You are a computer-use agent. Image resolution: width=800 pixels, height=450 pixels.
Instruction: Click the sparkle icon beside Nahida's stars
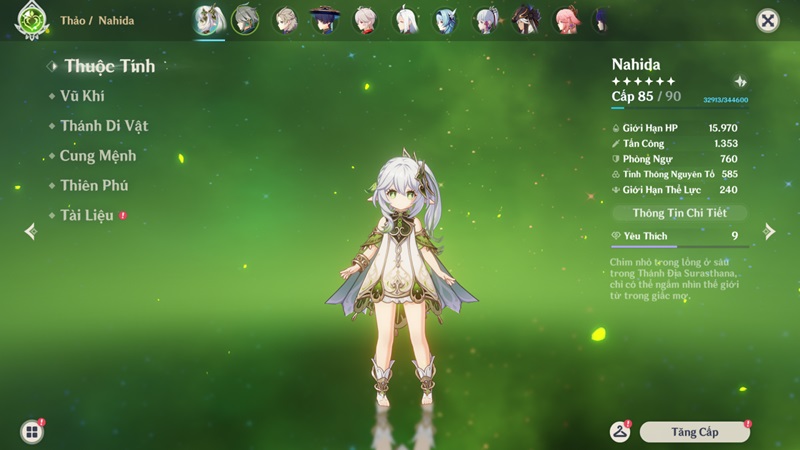[740, 81]
